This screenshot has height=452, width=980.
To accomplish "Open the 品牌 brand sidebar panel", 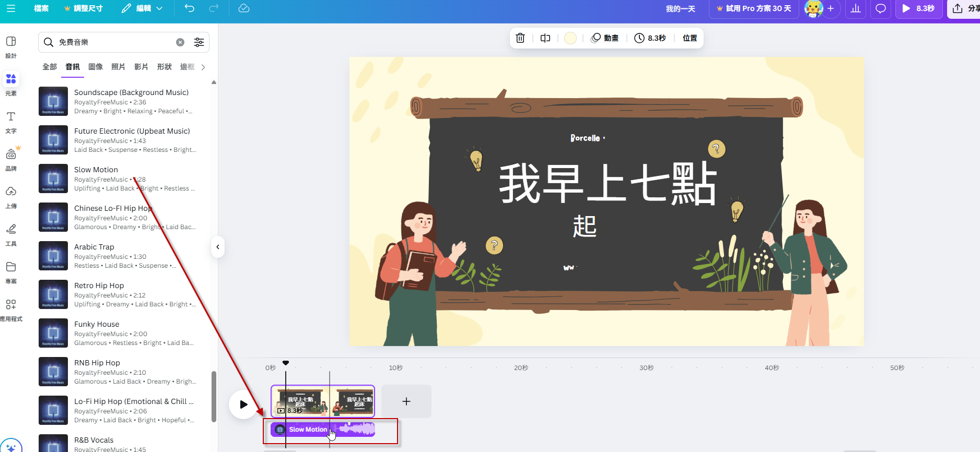I will [11, 160].
